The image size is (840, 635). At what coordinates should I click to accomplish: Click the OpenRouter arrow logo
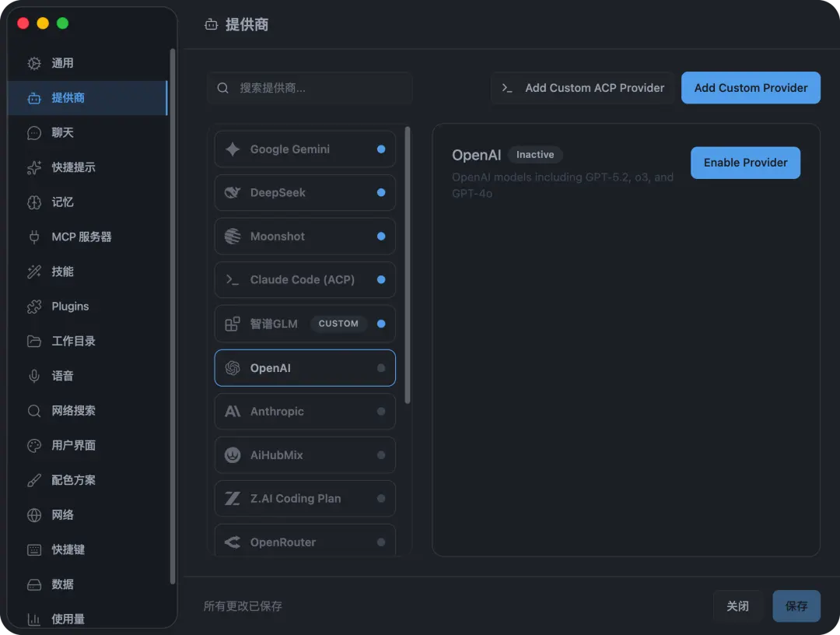coord(233,542)
